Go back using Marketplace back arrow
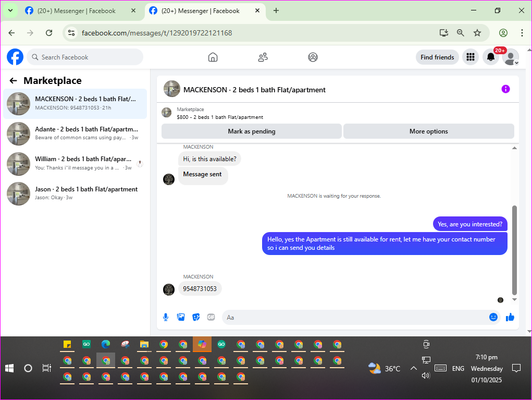The height and width of the screenshot is (400, 532). pos(13,80)
